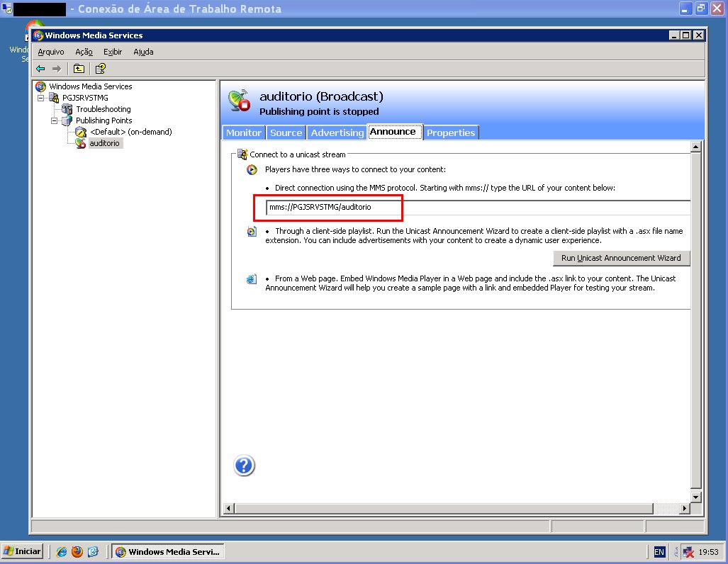
Task: Click the Web page icon beside From a Web page
Action: click(x=252, y=279)
